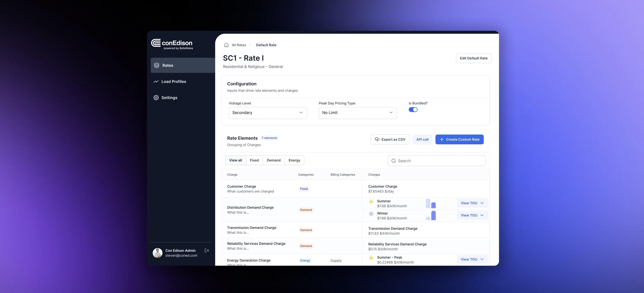Click the $0.15 $/kW/month value
The width and height of the screenshot is (644, 293).
click(383, 249)
